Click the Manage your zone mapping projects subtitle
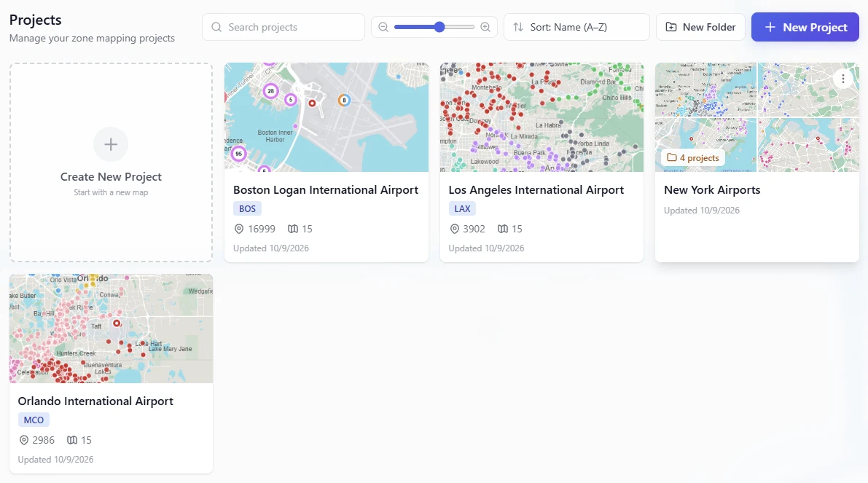Screen dimensions: 868x483 click(92, 38)
